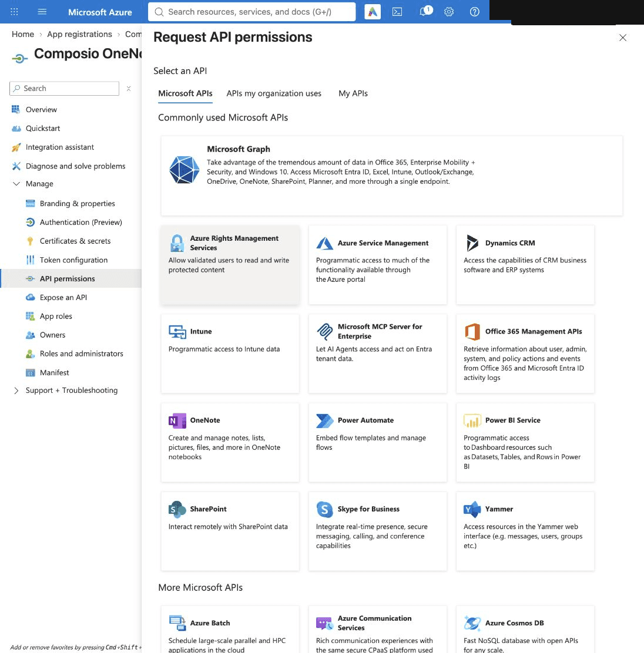Select the Power Automate card title

365,420
